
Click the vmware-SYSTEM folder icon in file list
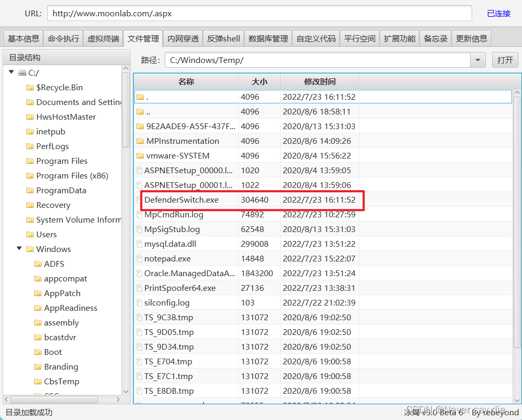tap(140, 155)
